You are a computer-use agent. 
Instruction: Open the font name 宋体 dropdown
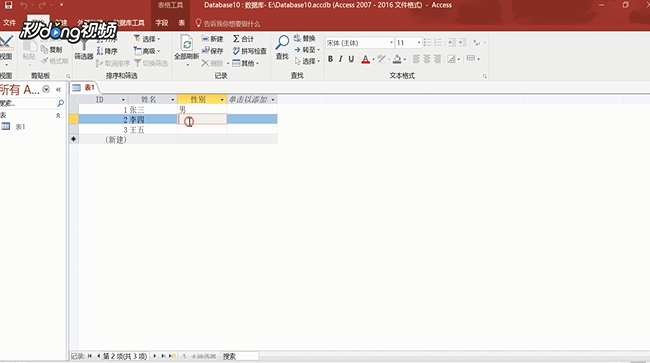pyautogui.click(x=391, y=43)
